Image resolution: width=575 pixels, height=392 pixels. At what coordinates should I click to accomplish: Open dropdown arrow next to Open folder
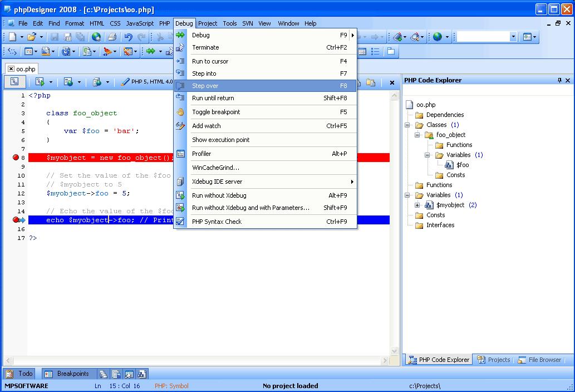(41, 37)
